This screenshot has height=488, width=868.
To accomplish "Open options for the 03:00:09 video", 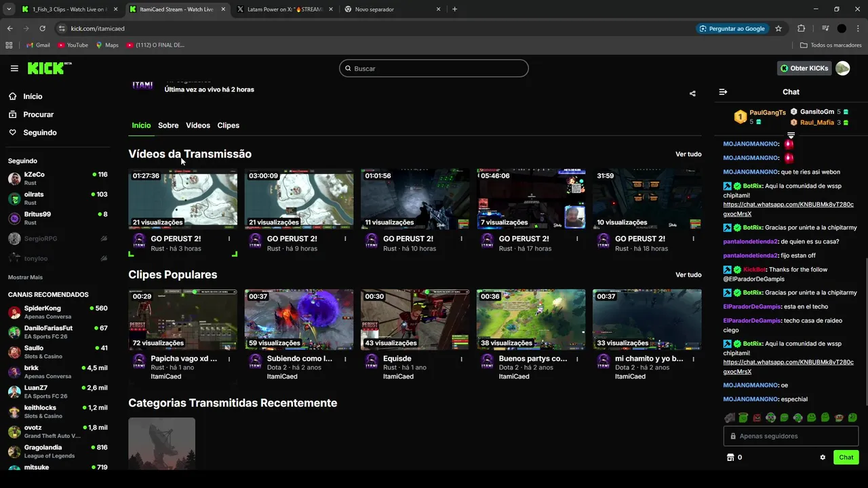I will click(x=345, y=239).
